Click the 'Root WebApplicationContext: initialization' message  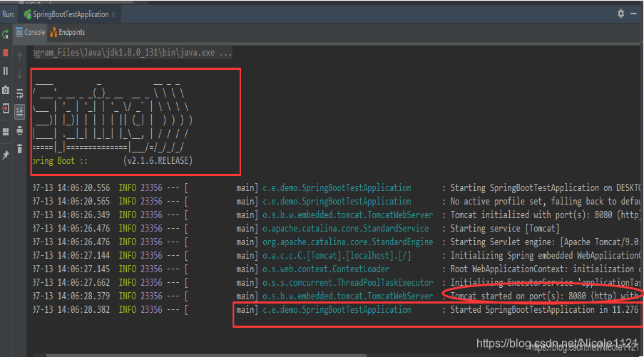545,269
